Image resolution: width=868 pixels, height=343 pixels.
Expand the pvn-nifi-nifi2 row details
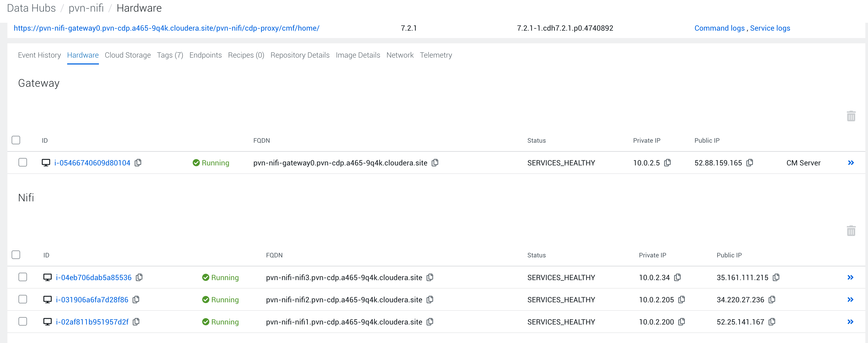(851, 299)
